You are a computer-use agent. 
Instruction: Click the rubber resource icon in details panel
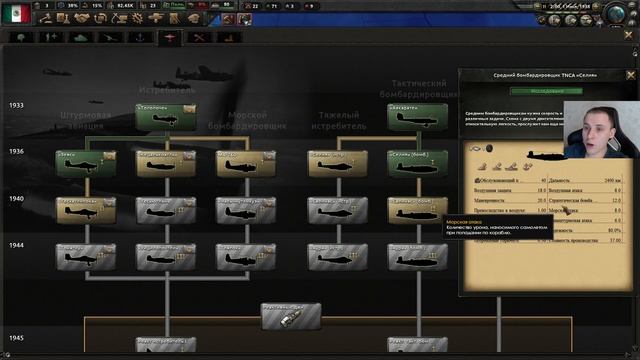489,149
